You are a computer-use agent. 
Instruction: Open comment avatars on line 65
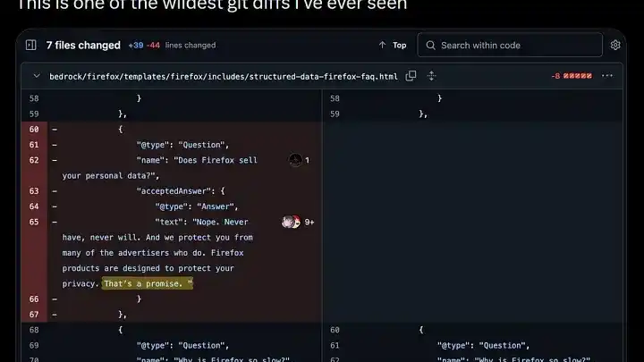pos(290,222)
